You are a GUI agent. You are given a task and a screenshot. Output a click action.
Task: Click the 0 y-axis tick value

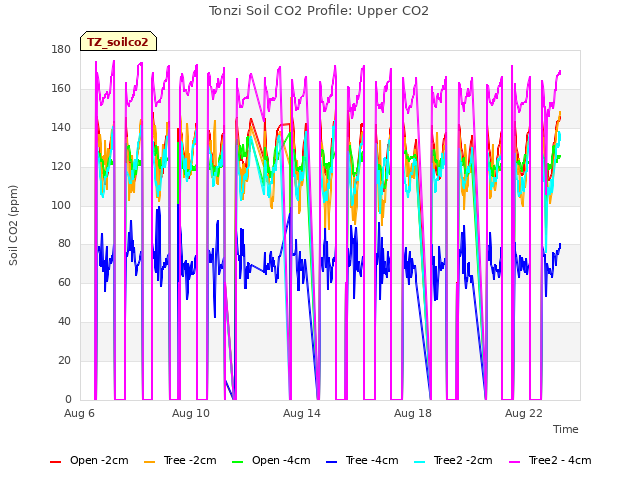[x=68, y=399]
